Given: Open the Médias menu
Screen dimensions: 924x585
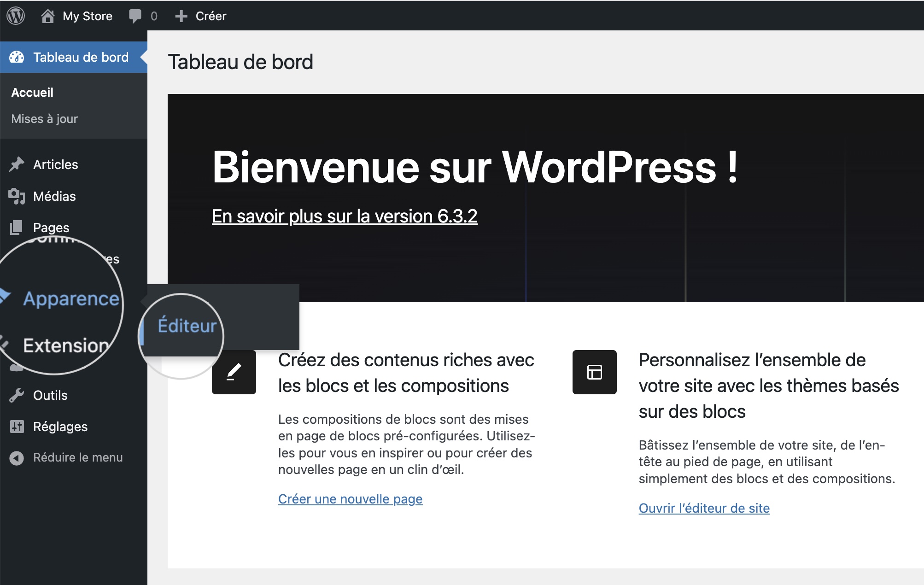Looking at the screenshot, I should pos(54,196).
